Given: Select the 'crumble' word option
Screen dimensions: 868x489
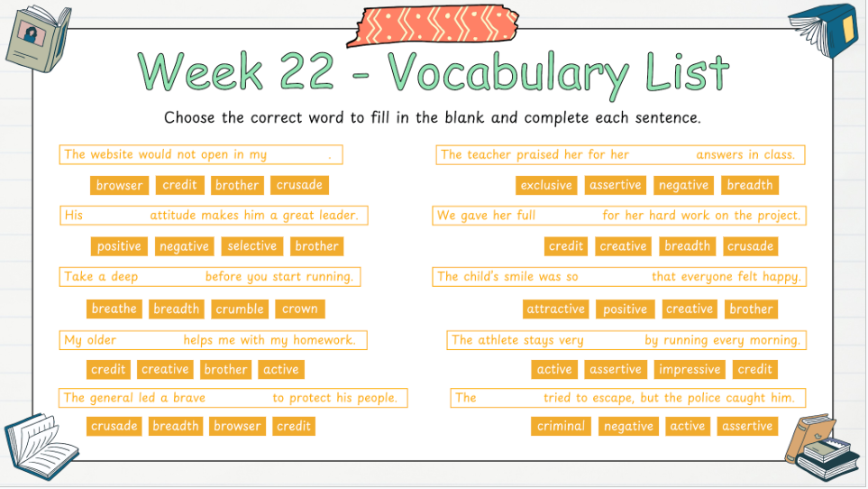Looking at the screenshot, I should click(240, 309).
